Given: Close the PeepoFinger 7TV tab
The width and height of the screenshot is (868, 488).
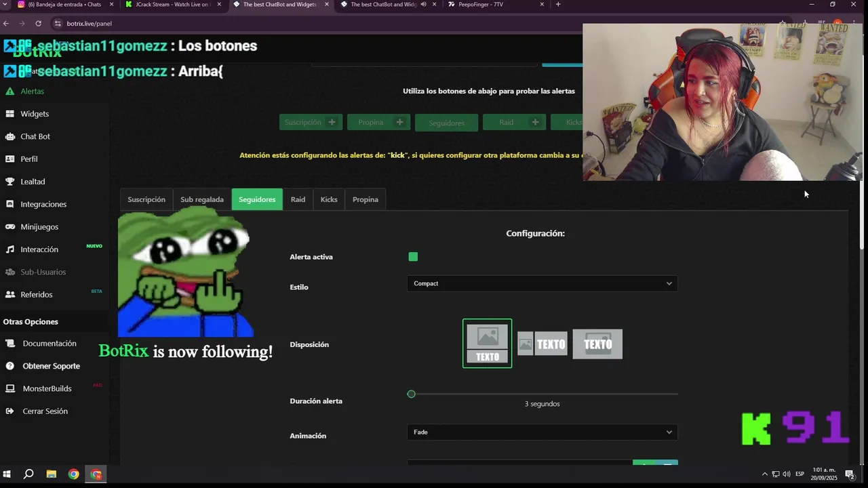Looking at the screenshot, I should click(542, 4).
